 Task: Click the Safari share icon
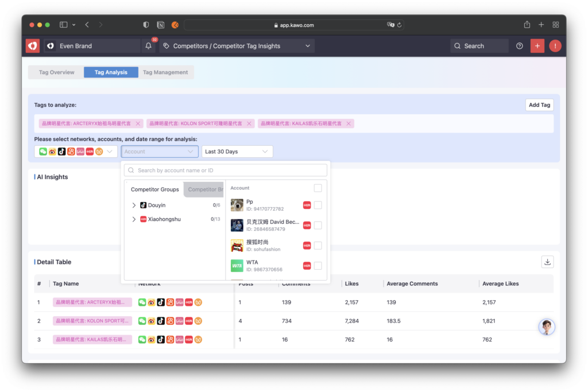[527, 25]
